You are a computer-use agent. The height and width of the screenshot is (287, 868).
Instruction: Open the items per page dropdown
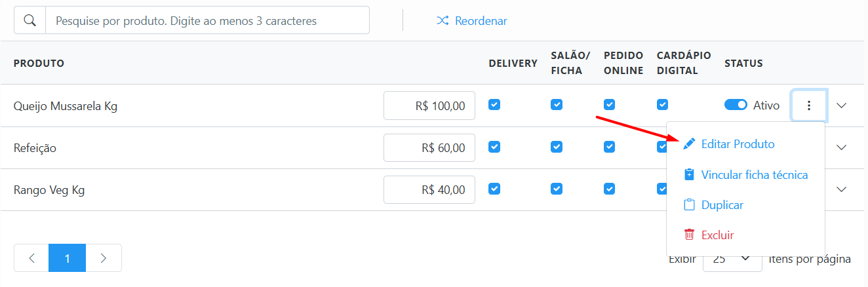click(x=732, y=259)
